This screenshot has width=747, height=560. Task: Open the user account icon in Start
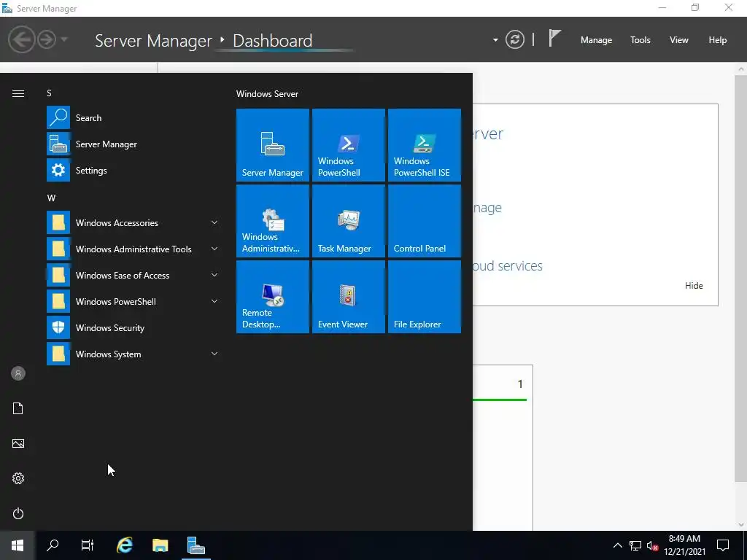[18, 373]
